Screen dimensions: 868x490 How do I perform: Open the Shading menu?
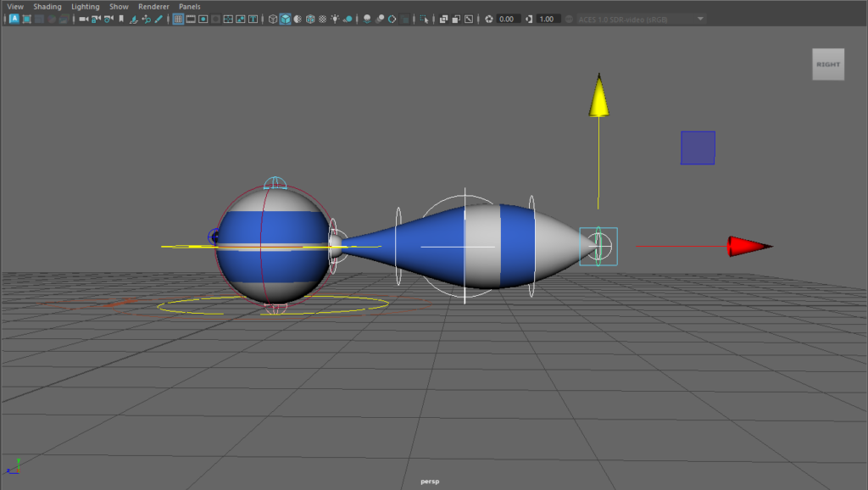click(47, 7)
